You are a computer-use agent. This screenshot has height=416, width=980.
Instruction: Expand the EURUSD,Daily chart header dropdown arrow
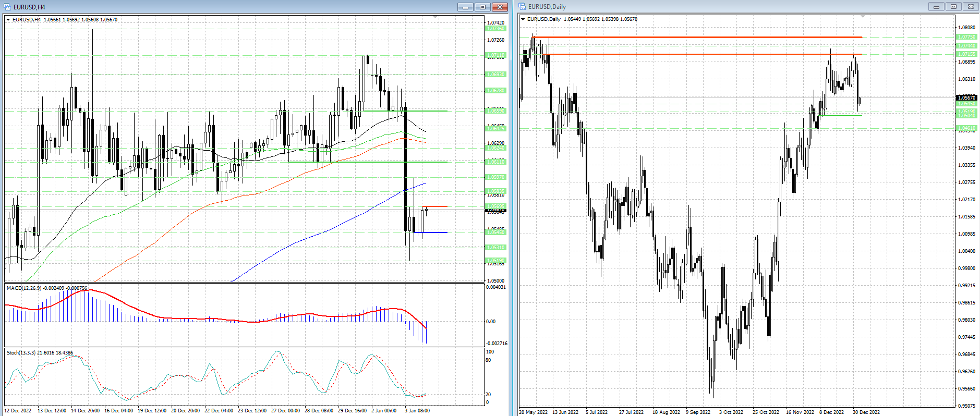(523, 19)
